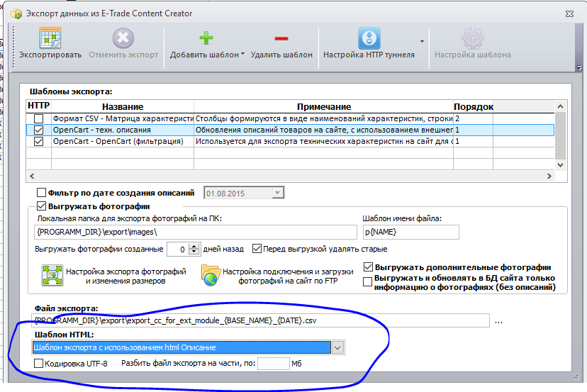Viewport: 587px width, 392px height.
Task: Click the Порядок column header
Action: coord(473,107)
